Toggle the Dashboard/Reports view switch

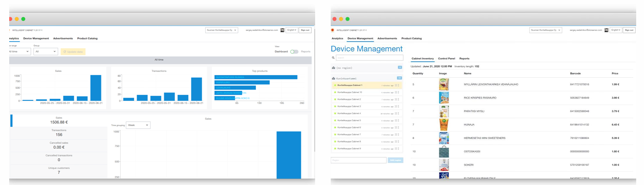pos(294,52)
